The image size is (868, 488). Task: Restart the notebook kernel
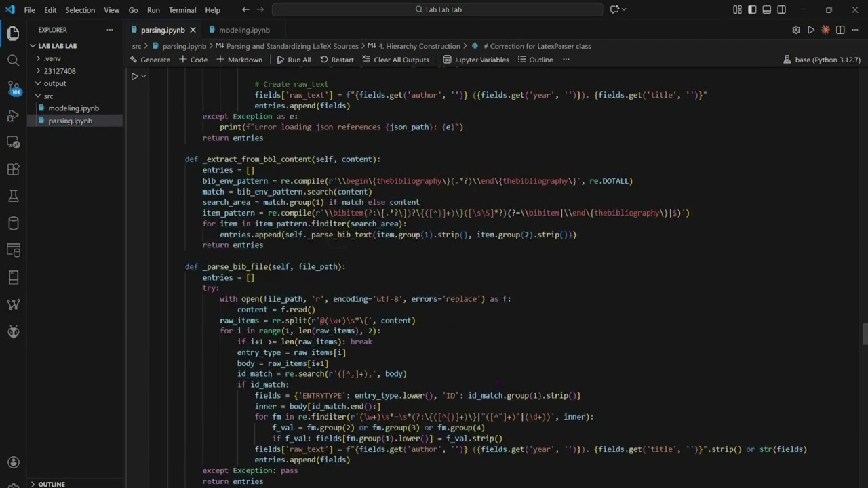pyautogui.click(x=337, y=60)
